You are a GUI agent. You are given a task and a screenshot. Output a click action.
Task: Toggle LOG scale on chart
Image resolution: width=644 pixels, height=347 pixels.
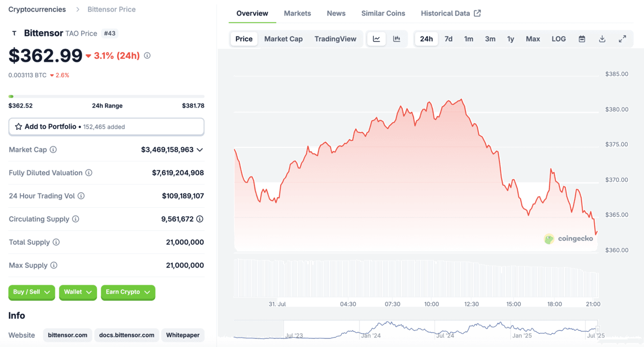coord(558,39)
